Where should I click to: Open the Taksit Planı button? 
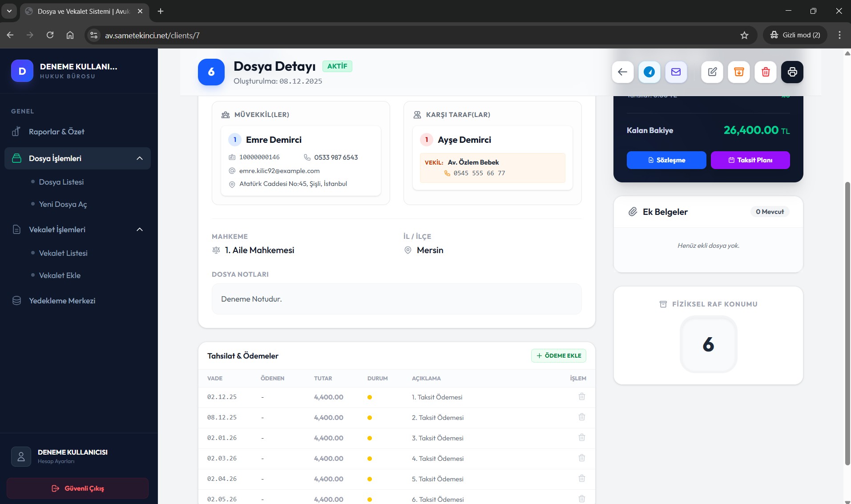click(x=750, y=160)
